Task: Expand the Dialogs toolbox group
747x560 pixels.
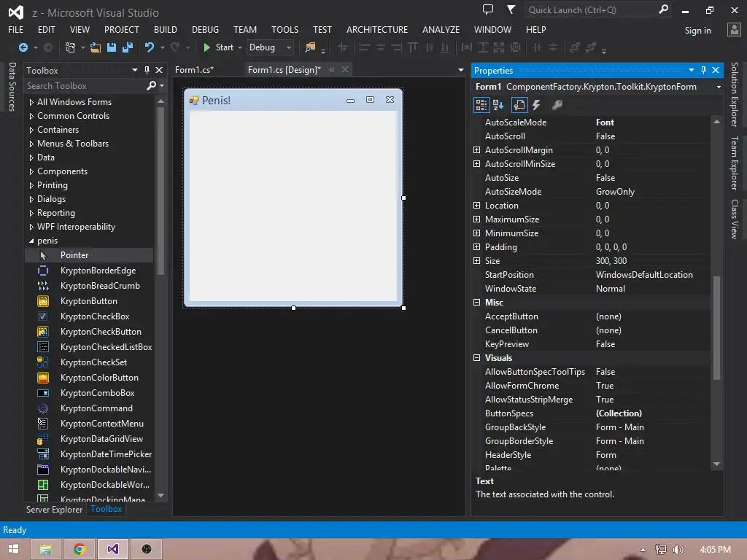Action: point(31,199)
